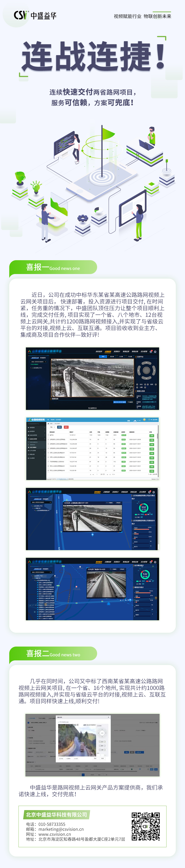Click the 喜报二 Good news two heading
Viewport: 185px width, 868px height.
click(53, 654)
